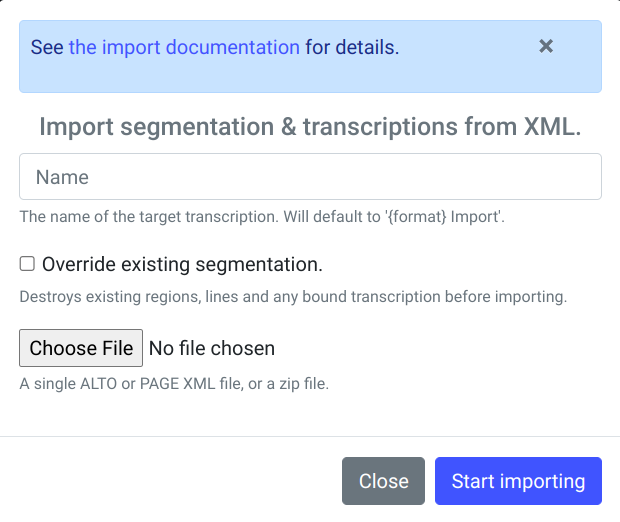Click the Start importing button

[x=518, y=481]
